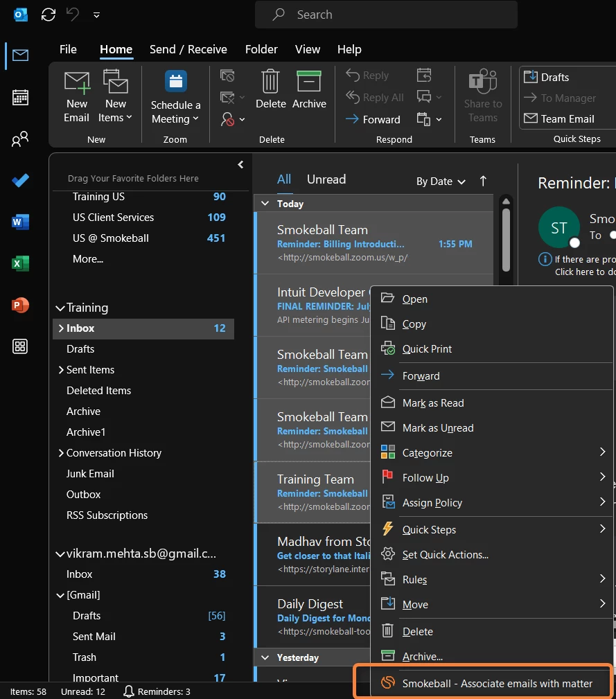Click in the Search box
Viewport: 616px width, 699px height.
(386, 15)
